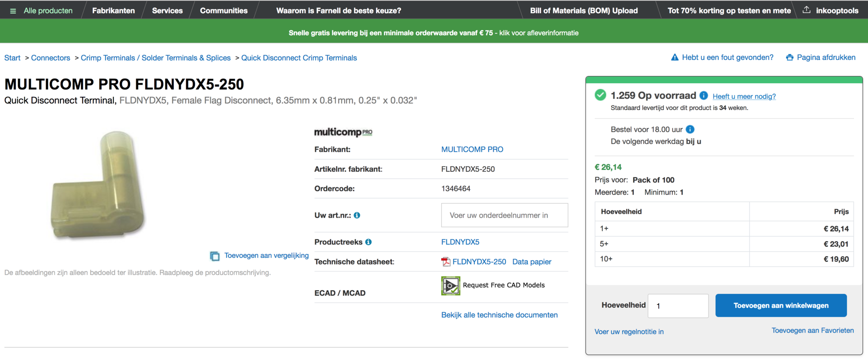
Task: Click Toevoegen aan Favorieten link
Action: (x=813, y=330)
